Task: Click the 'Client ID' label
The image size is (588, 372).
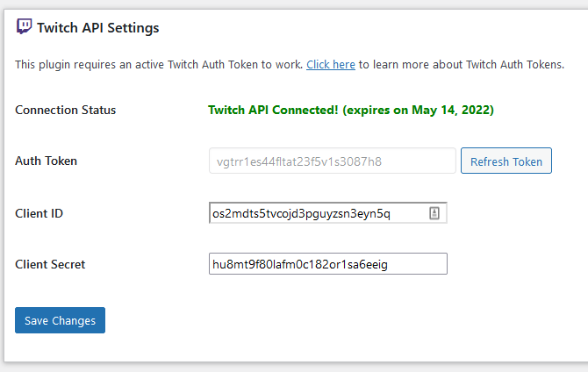Action: pos(39,213)
